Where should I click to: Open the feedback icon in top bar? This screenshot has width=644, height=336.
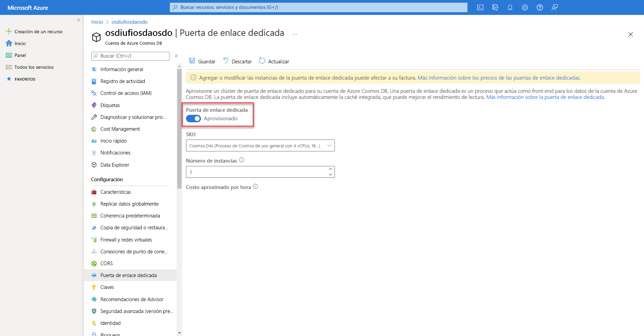[555, 7]
